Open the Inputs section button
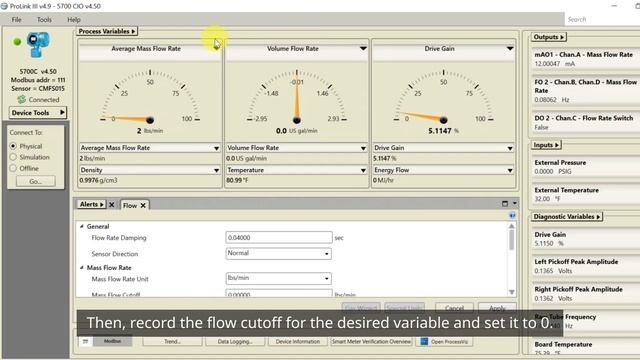 [x=546, y=145]
